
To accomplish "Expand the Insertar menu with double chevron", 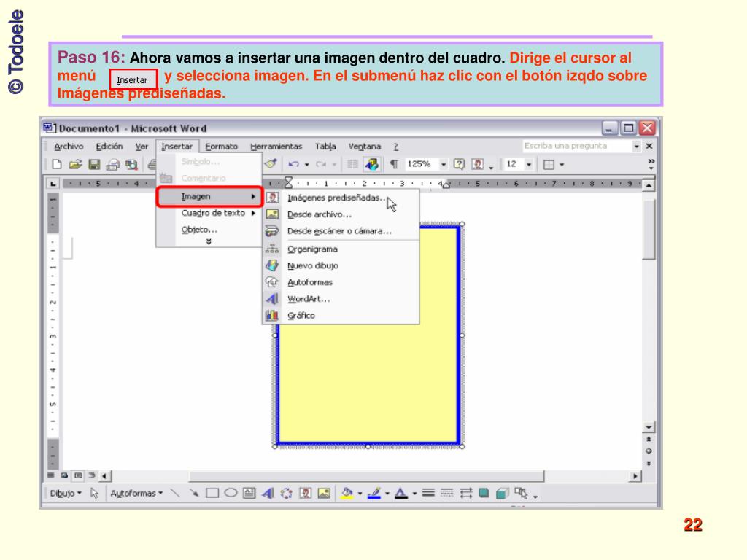I will click(x=209, y=242).
